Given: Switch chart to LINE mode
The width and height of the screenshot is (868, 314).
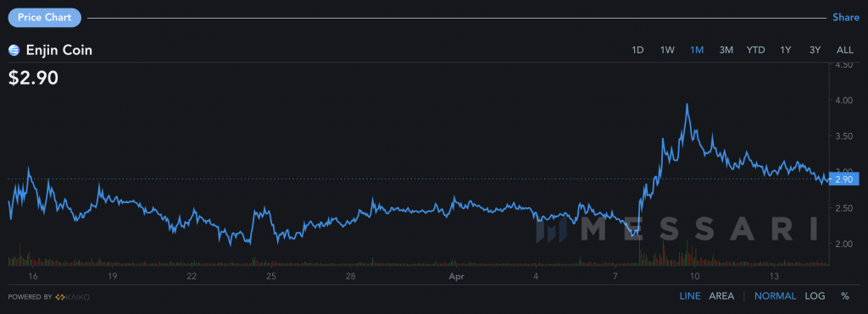Looking at the screenshot, I should tap(690, 296).
